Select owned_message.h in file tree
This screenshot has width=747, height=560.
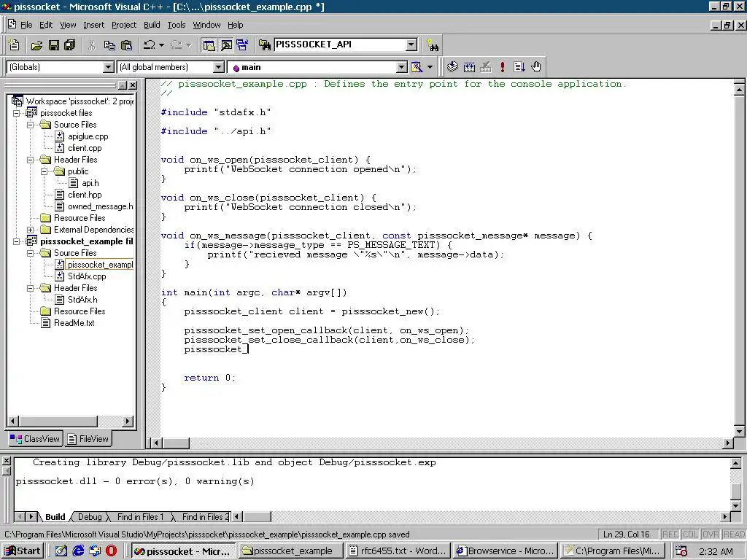(x=100, y=206)
